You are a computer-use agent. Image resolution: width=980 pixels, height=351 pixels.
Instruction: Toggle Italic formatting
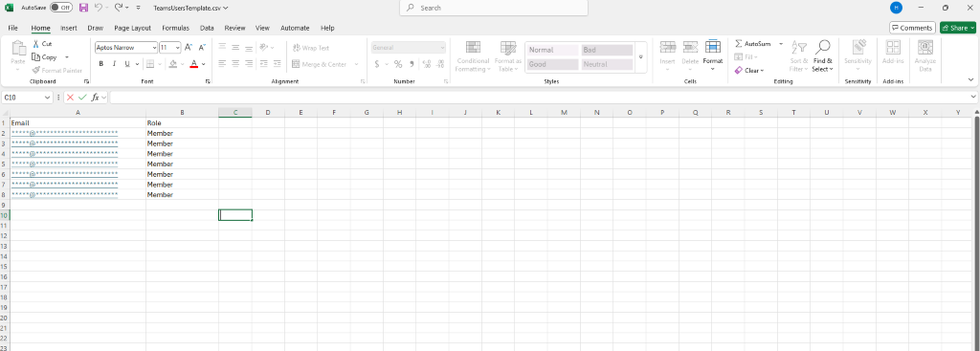115,64
